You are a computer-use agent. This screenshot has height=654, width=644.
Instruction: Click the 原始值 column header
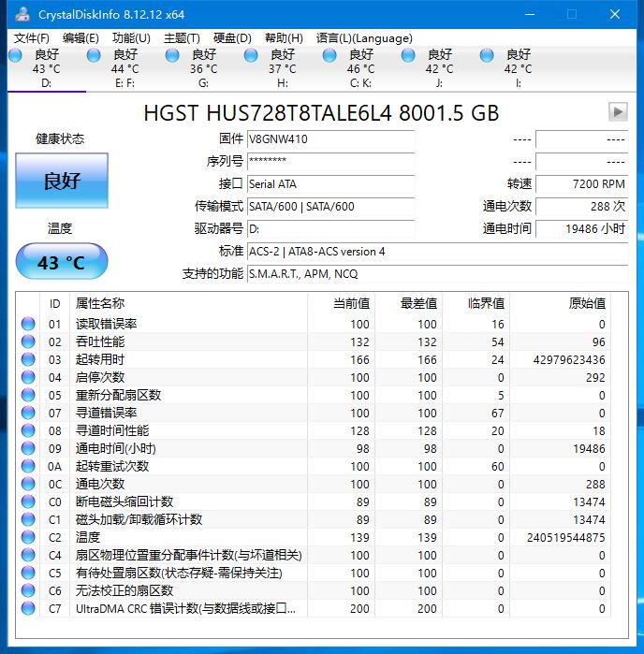[560, 303]
